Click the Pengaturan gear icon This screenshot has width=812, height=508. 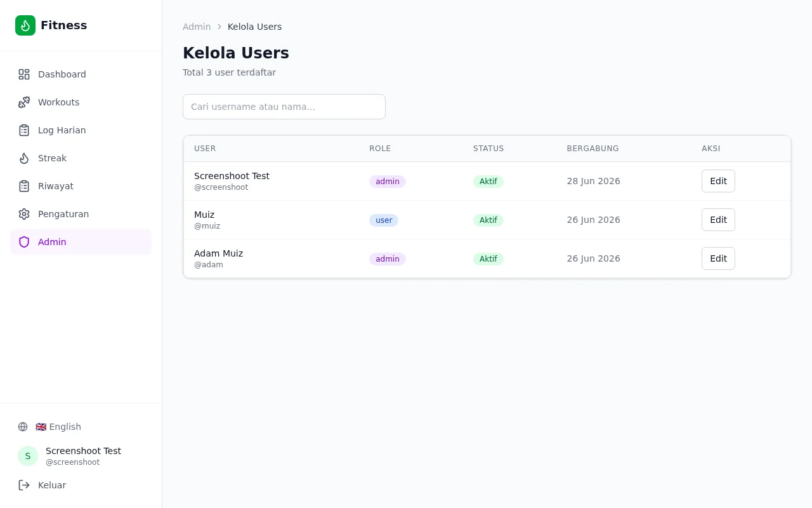point(24,214)
